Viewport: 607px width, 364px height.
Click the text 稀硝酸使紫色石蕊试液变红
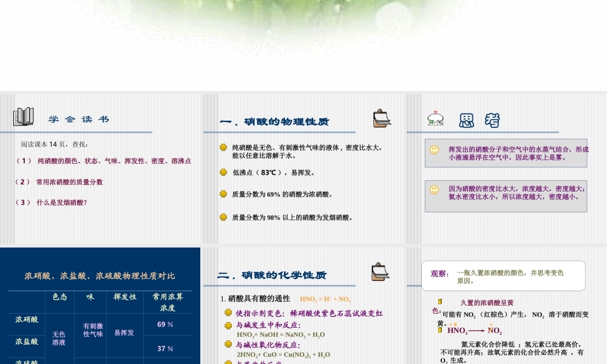336,313
